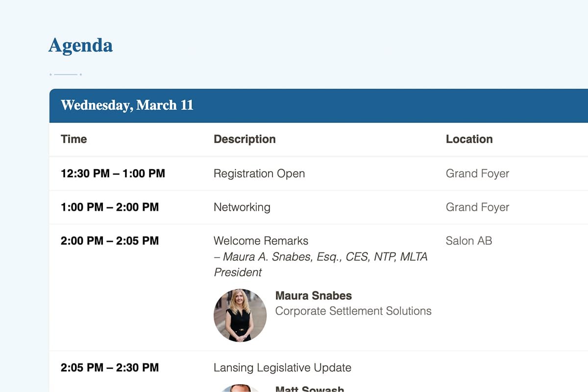Viewport: 588px width, 392px height.
Task: Select the 2:05 PM – 2:30 PM time slot
Action: point(110,367)
